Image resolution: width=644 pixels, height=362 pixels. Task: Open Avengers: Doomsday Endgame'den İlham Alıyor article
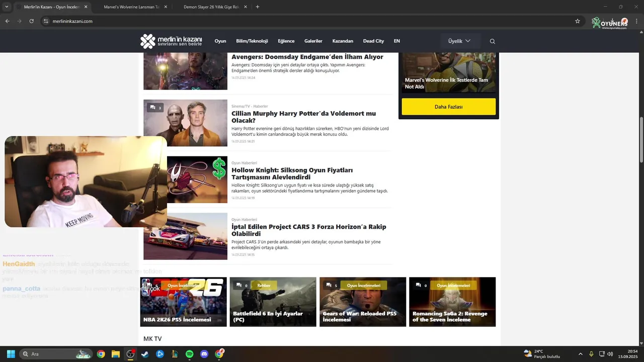(307, 57)
